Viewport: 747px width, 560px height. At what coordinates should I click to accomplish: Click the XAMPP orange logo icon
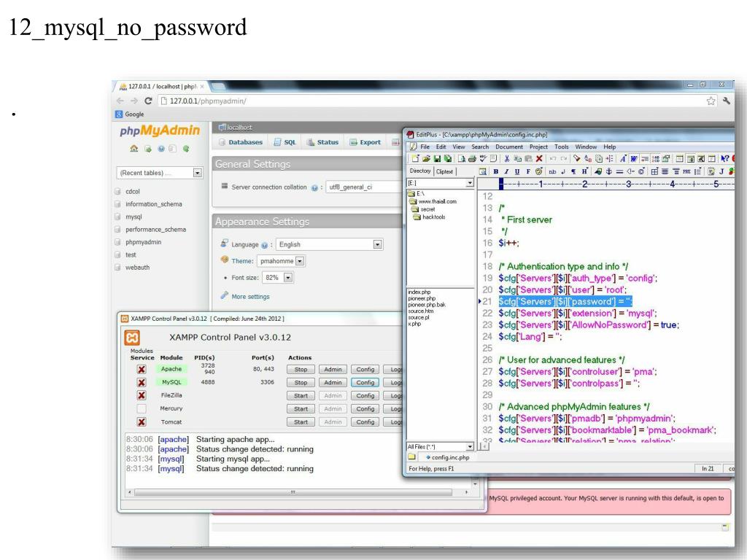coord(132,338)
